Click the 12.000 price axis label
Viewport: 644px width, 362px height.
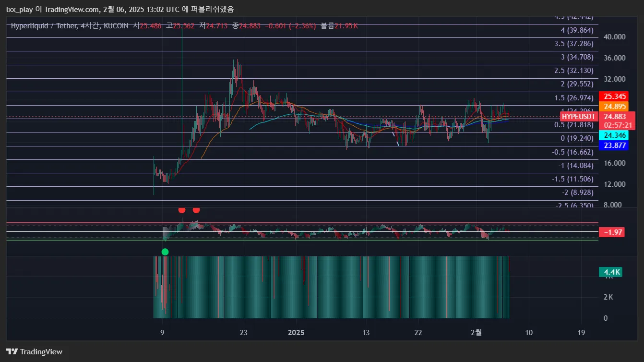(x=615, y=184)
